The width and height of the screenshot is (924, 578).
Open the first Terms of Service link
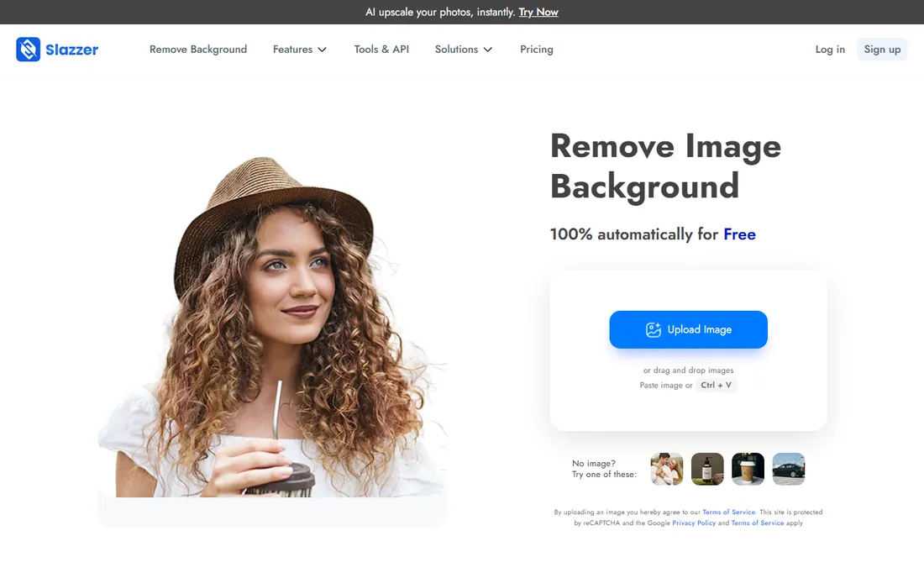pos(728,512)
